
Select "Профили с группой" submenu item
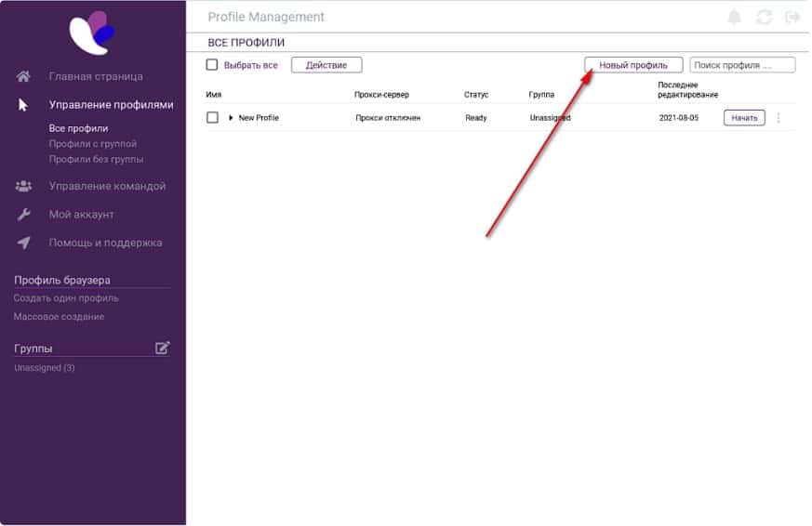tap(92, 144)
